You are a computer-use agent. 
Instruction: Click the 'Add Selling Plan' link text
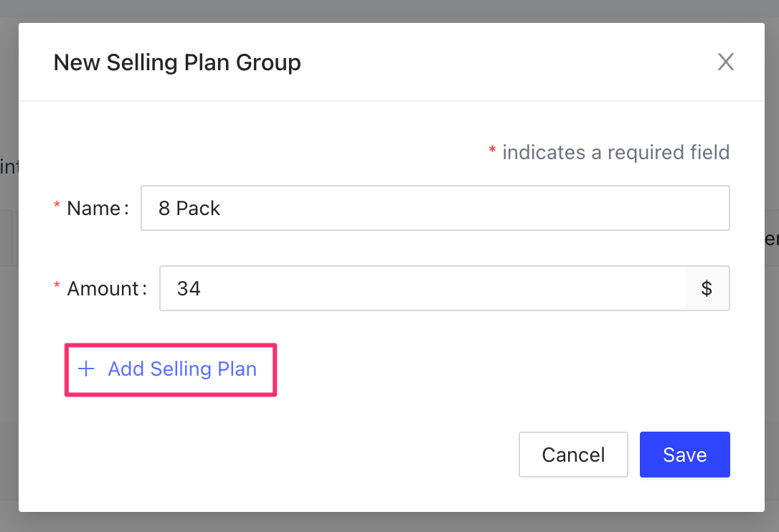coord(182,369)
